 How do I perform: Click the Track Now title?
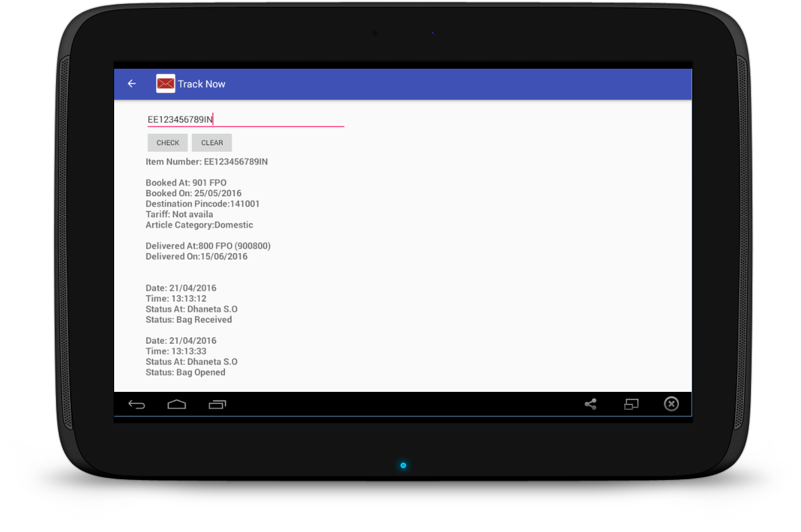[202, 84]
